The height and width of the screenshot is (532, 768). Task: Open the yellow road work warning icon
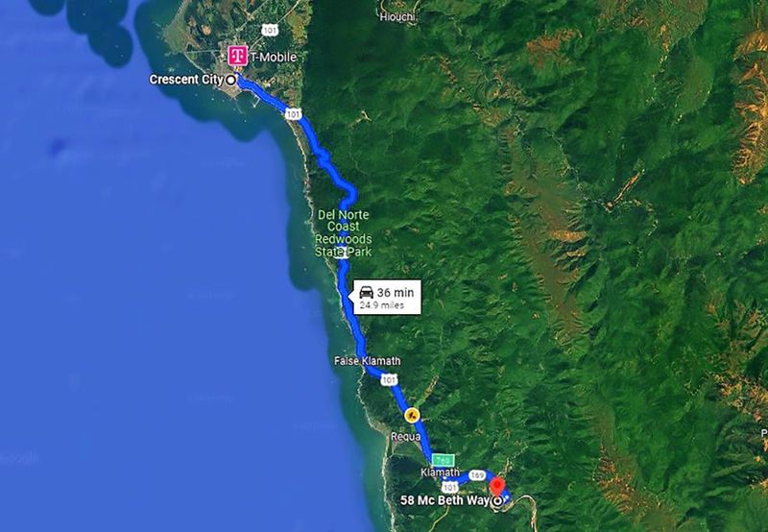pos(412,416)
